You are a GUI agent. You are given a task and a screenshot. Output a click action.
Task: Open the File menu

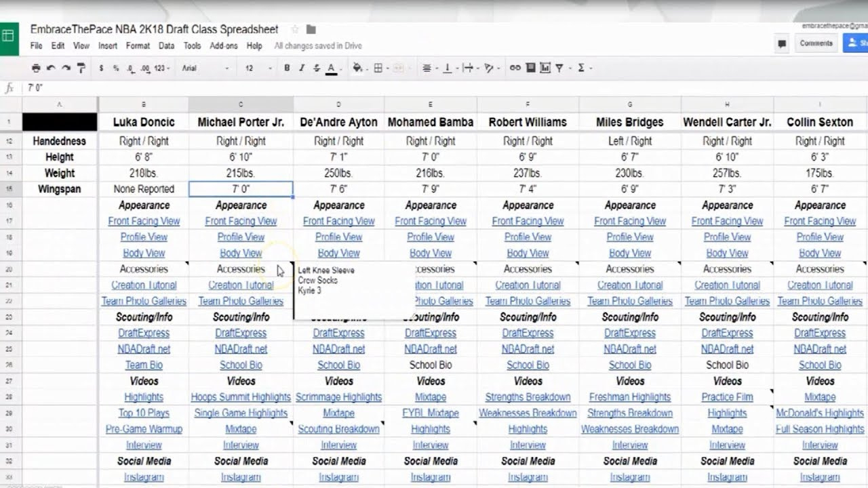[36, 46]
